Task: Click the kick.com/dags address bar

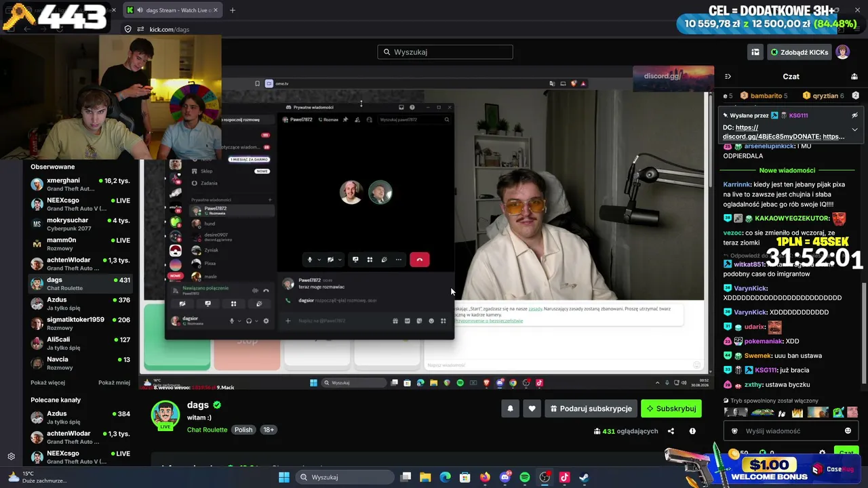Action: point(170,29)
